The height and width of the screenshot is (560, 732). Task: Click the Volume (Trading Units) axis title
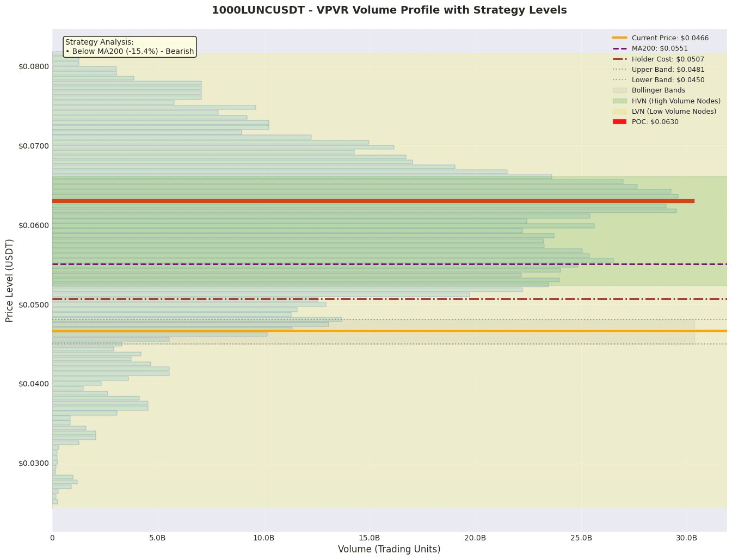coord(389,549)
